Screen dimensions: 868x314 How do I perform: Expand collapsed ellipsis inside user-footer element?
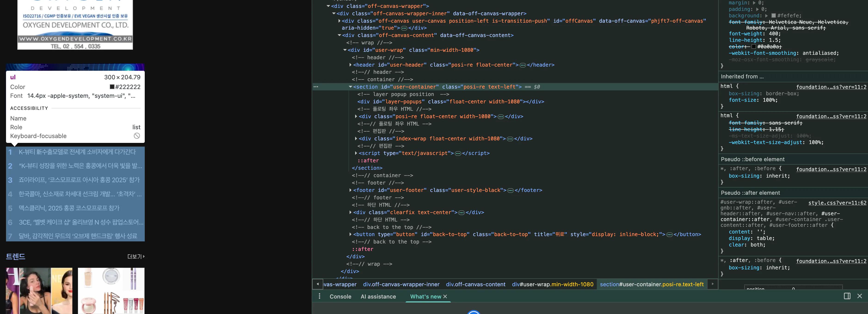coord(510,190)
